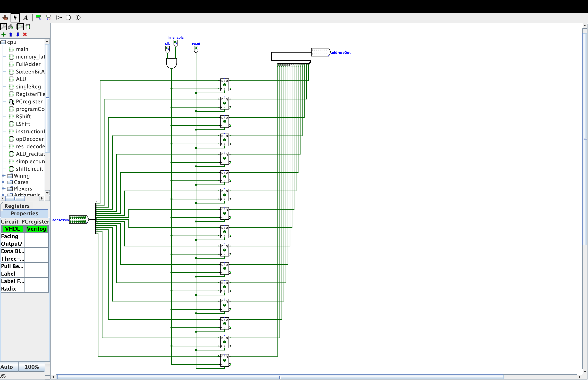This screenshot has width=588, height=380.
Task: Pick the OR gate tool
Action: (x=78, y=18)
